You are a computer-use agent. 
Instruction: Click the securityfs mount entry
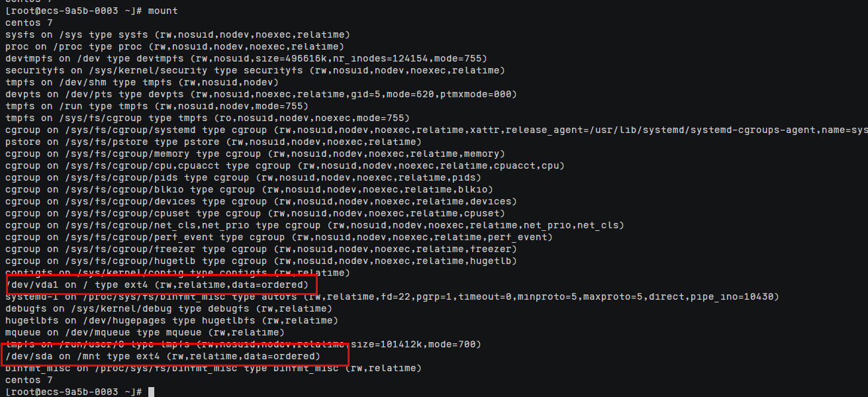tap(255, 71)
